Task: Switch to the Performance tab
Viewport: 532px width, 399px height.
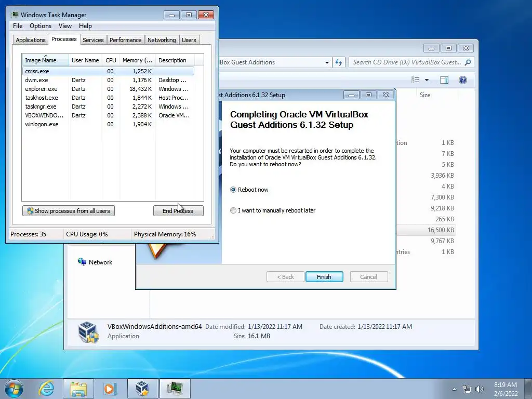Action: click(x=125, y=39)
